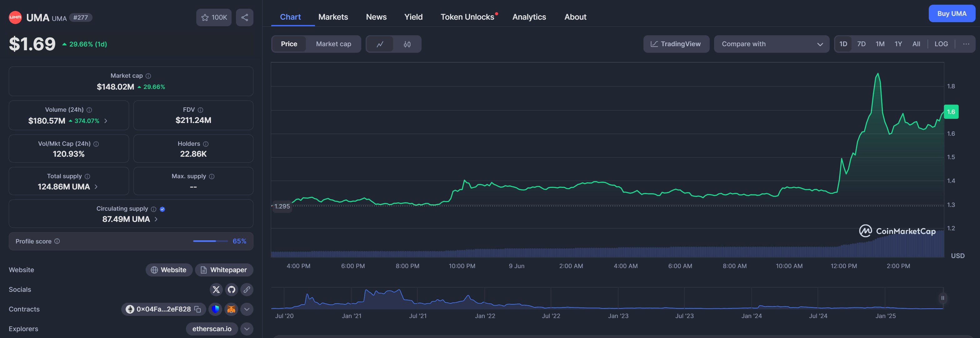
Task: Set chart range to 1D
Action: 843,44
